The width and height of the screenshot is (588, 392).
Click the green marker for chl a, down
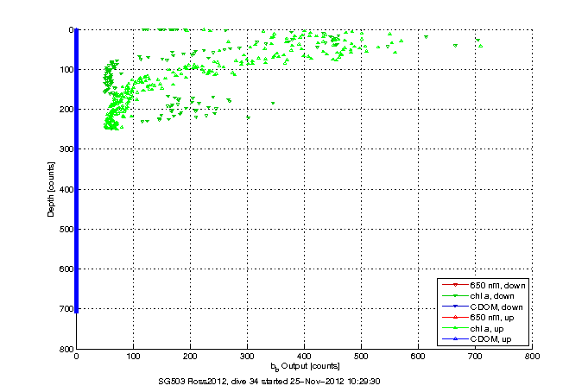tap(454, 296)
